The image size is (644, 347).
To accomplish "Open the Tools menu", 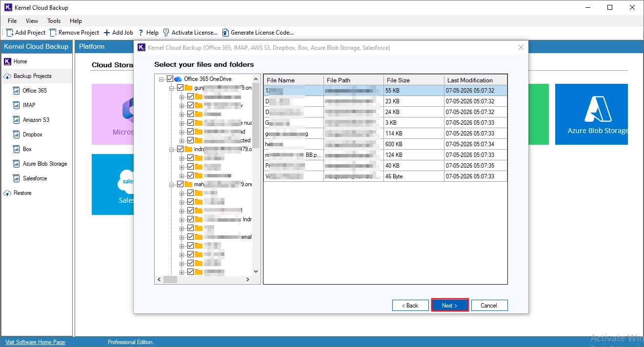I will pyautogui.click(x=54, y=21).
